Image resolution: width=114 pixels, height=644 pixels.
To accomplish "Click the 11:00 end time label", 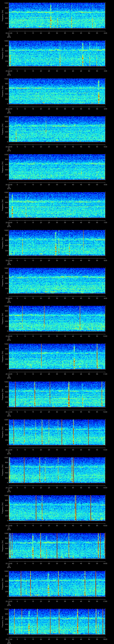I will [x=105, y=374].
